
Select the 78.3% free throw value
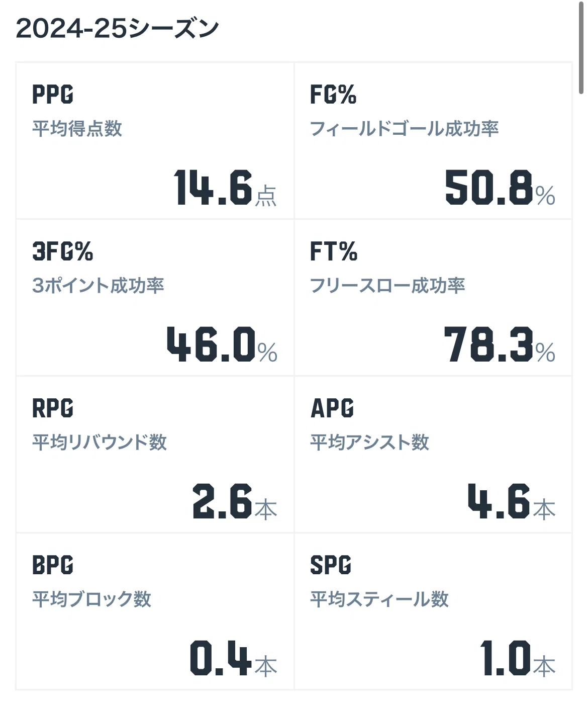500,344
